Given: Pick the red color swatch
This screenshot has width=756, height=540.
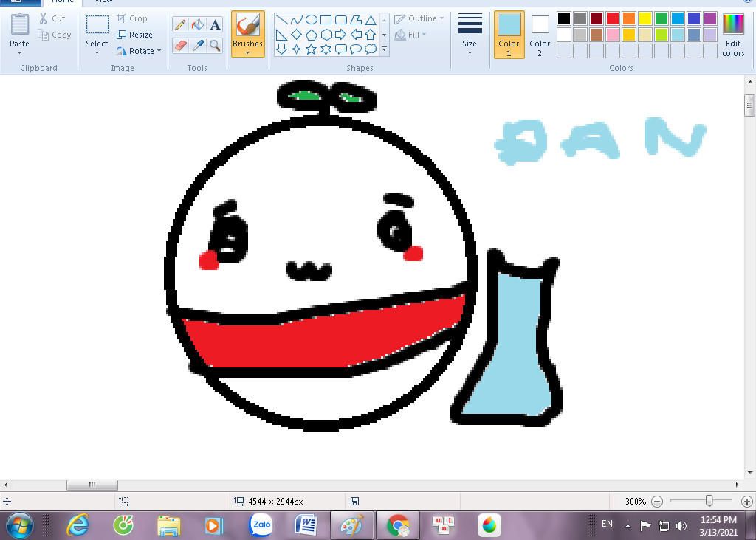Looking at the screenshot, I should 613,18.
